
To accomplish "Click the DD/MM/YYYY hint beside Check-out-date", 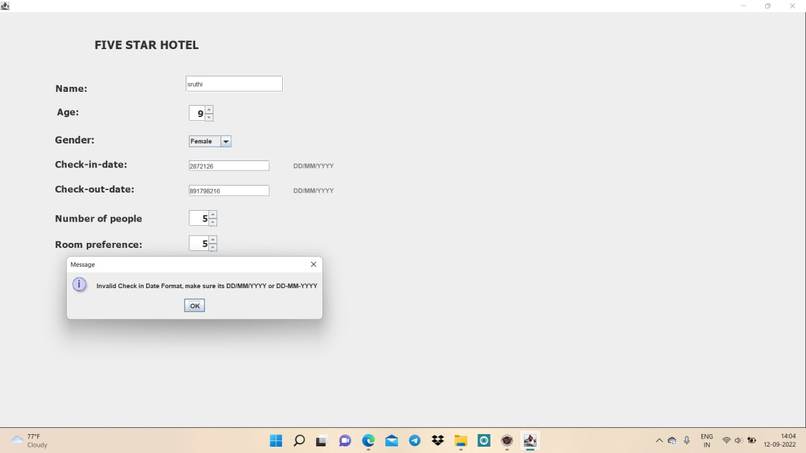I will point(314,190).
